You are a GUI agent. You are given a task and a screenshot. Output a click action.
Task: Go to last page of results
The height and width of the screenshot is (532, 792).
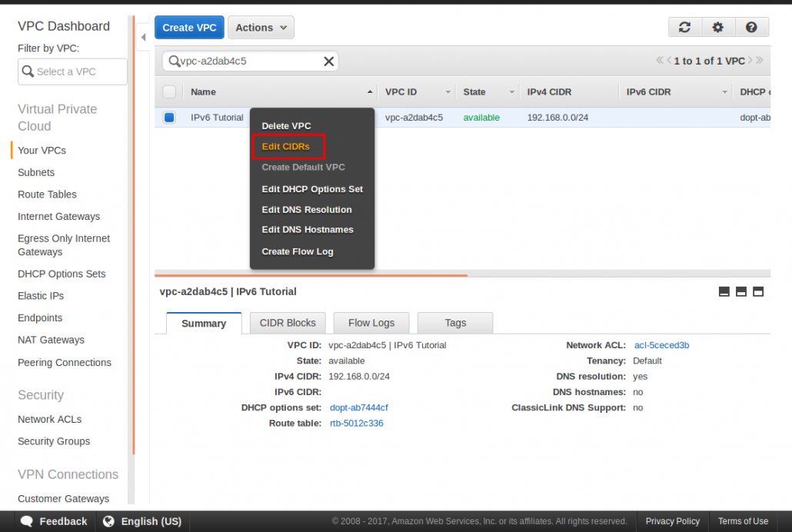coord(759,60)
